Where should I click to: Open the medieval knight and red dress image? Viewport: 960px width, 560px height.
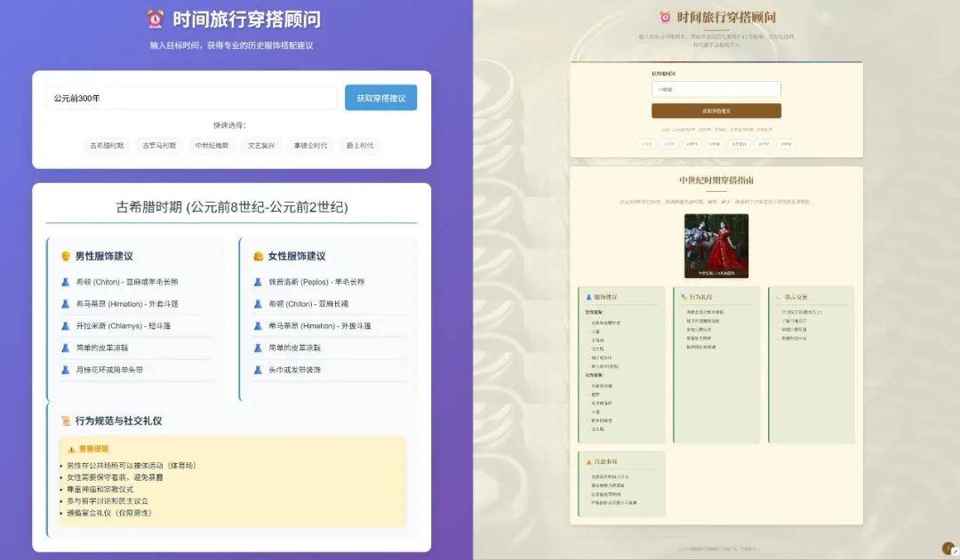[x=716, y=245]
